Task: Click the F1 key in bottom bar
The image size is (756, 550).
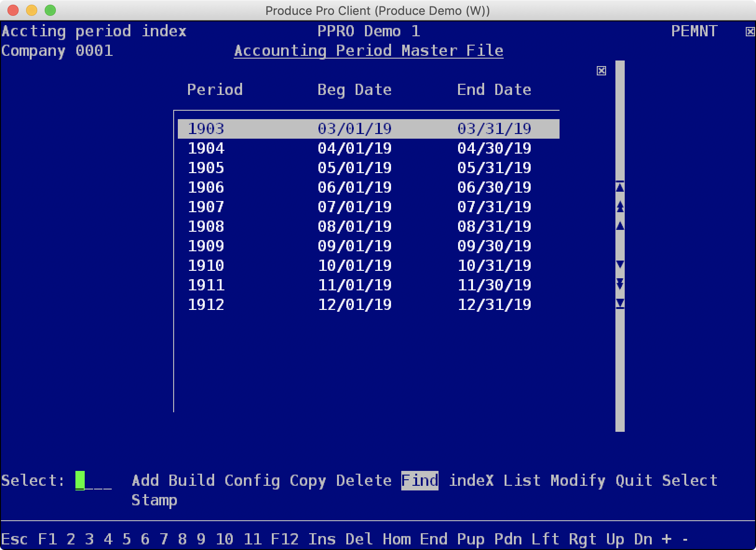Action: tap(47, 539)
